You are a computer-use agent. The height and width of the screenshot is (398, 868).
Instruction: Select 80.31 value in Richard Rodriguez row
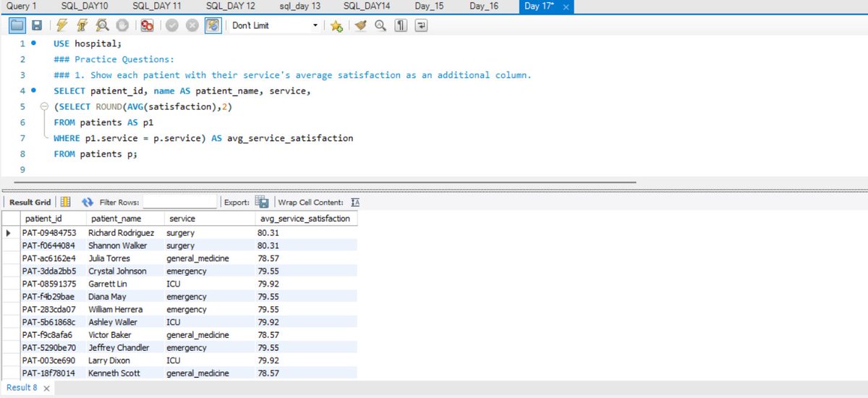click(x=307, y=233)
